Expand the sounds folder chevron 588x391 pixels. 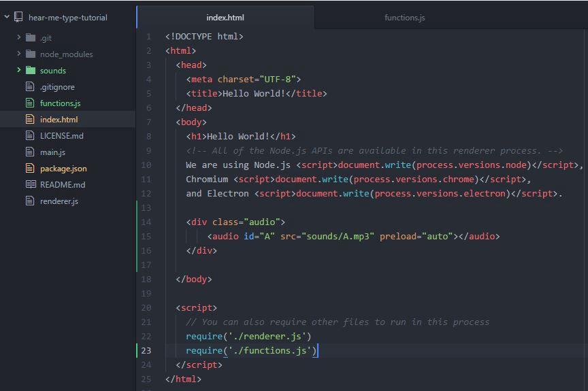tap(19, 70)
